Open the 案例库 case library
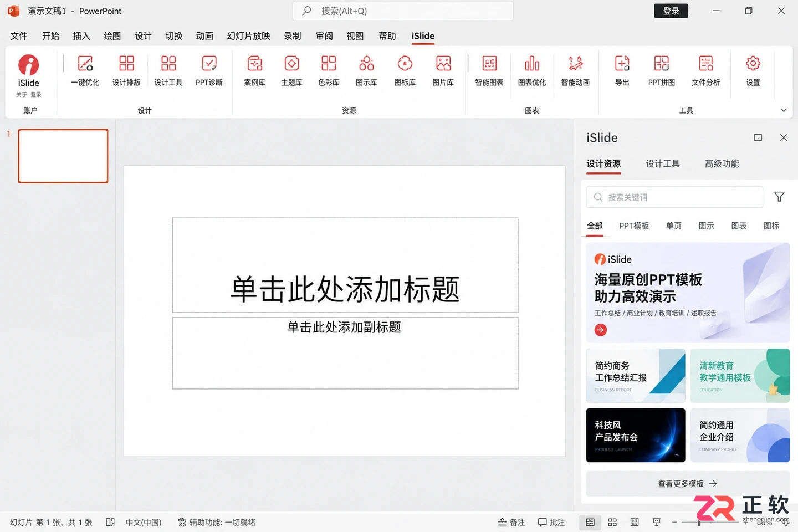 [x=255, y=71]
